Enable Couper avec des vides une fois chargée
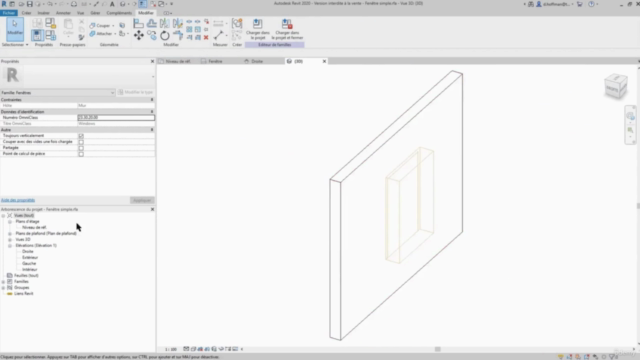Image resolution: width=640 pixels, height=360 pixels. 81,142
